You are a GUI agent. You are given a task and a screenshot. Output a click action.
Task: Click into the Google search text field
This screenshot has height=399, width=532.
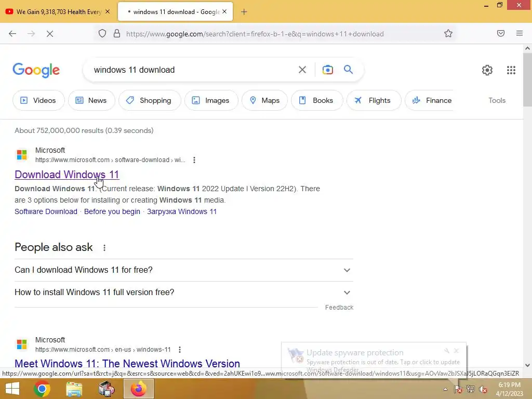193,70
